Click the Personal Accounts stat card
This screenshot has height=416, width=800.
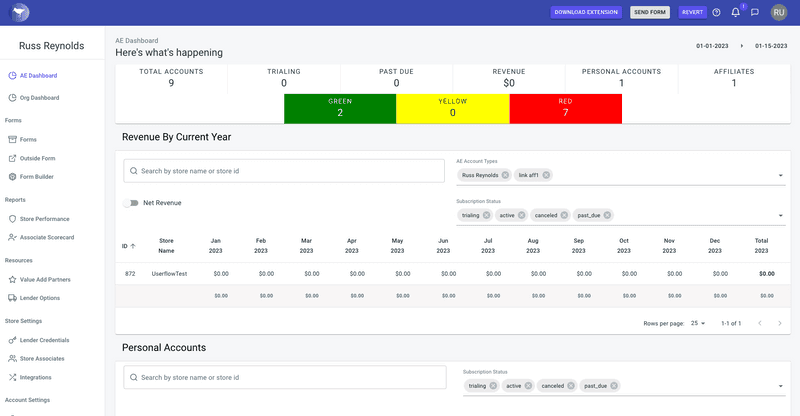(621, 78)
